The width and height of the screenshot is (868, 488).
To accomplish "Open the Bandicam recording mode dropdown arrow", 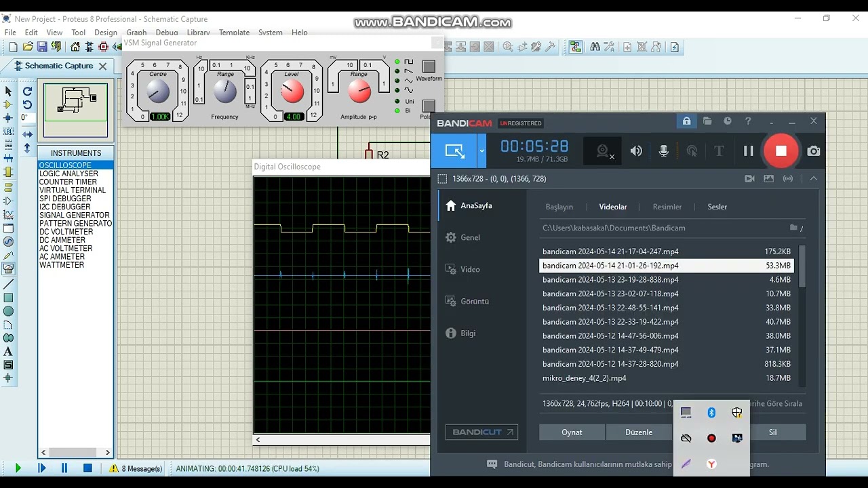I will (481, 151).
